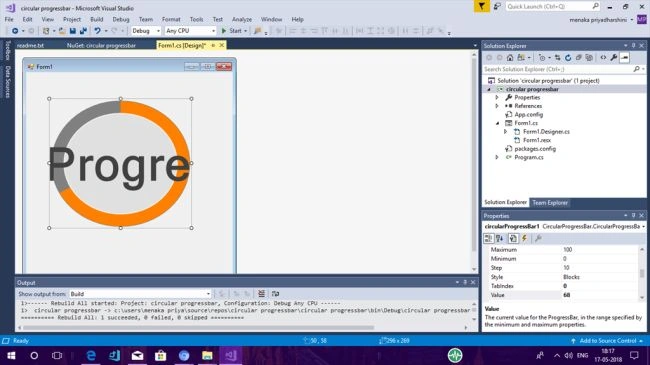Open the Debug menu
Image resolution: width=650 pixels, height=365 pixels.
pyautogui.click(x=121, y=19)
